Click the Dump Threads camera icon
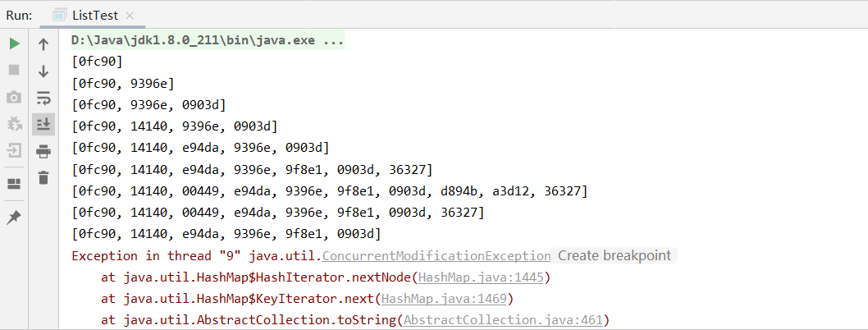 (x=15, y=98)
